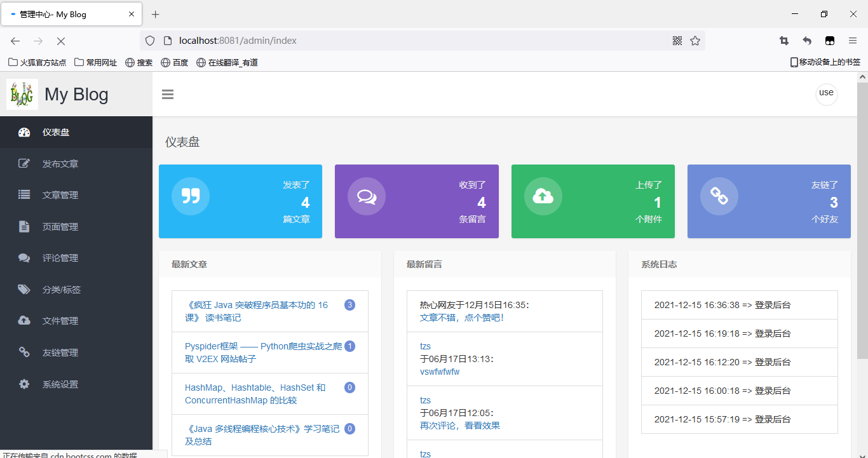Screen dimensions: 868x458
Task: Open the 百度 bookmark
Action: tap(175, 62)
